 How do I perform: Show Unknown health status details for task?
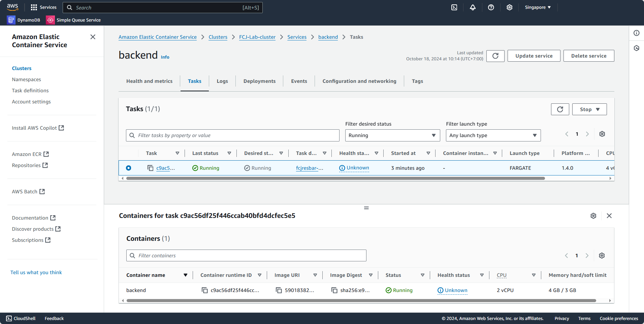tap(354, 168)
